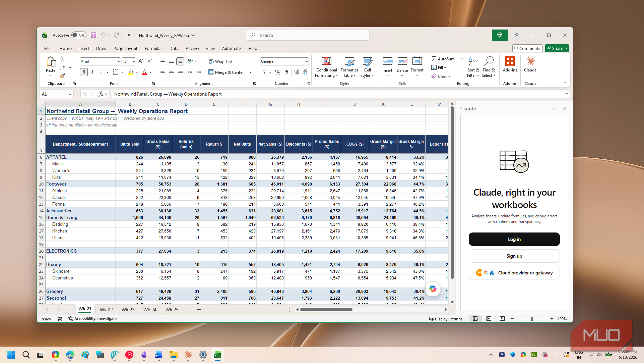This screenshot has width=644, height=363.
Task: Click the zoom slider handle
Action: tap(532, 319)
